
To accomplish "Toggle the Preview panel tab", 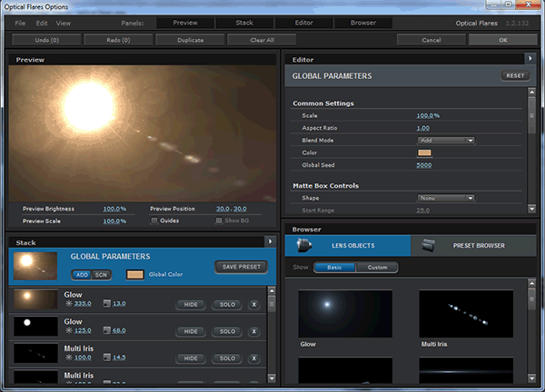I will [x=185, y=23].
